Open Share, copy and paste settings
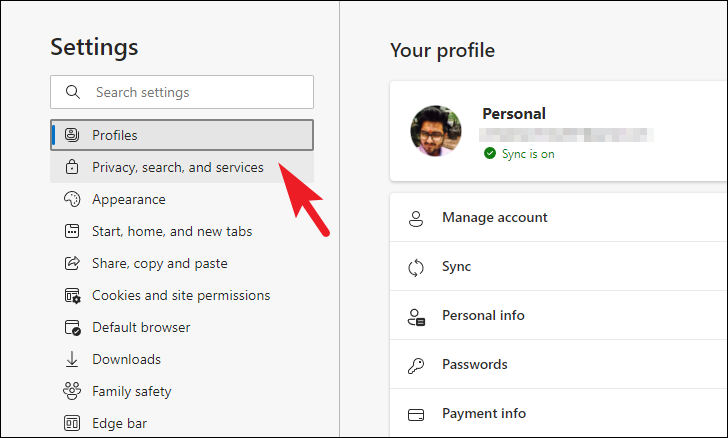 pyautogui.click(x=182, y=263)
